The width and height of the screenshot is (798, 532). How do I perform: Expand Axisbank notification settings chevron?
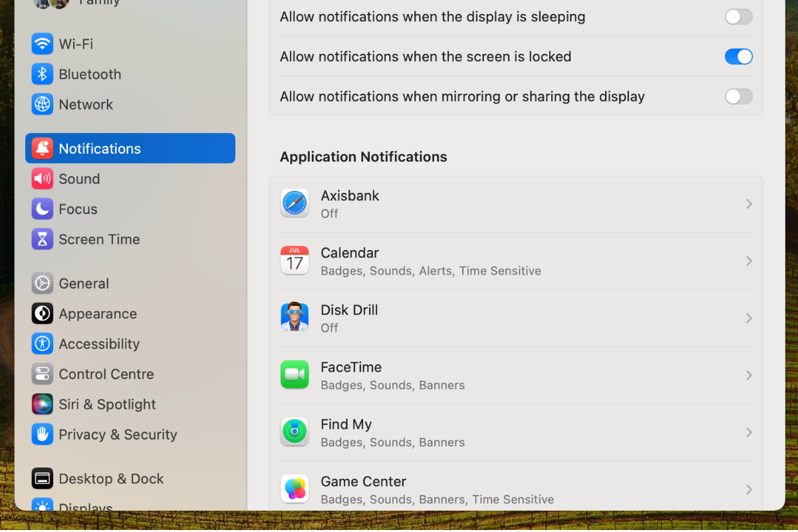(749, 204)
